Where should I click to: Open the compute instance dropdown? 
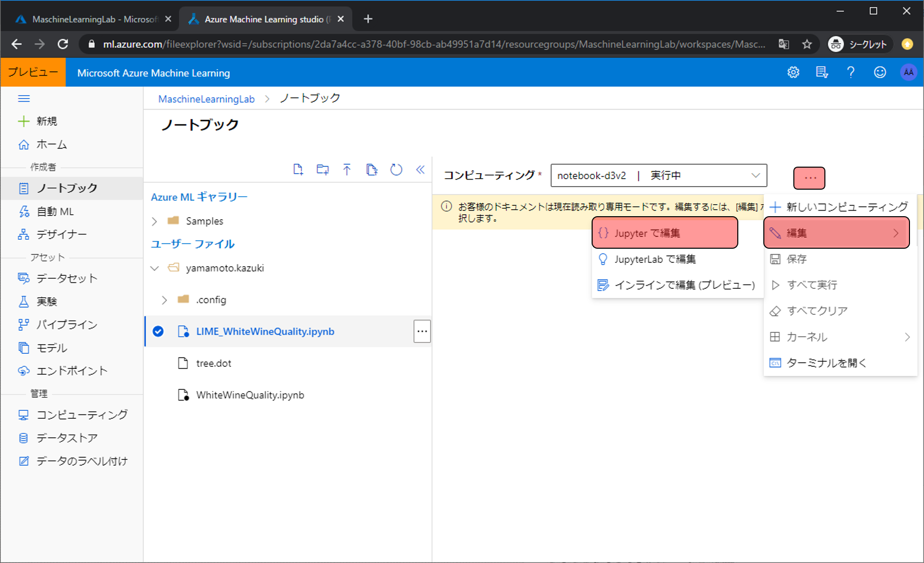tap(755, 176)
